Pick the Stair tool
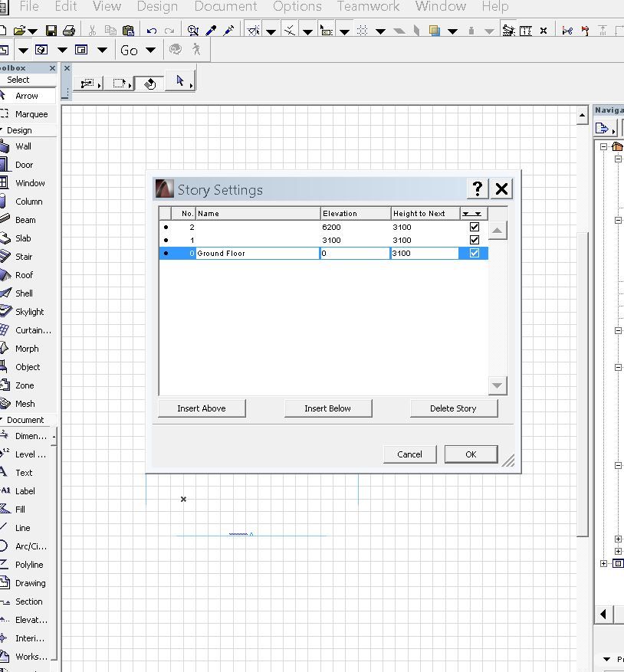 tap(24, 257)
